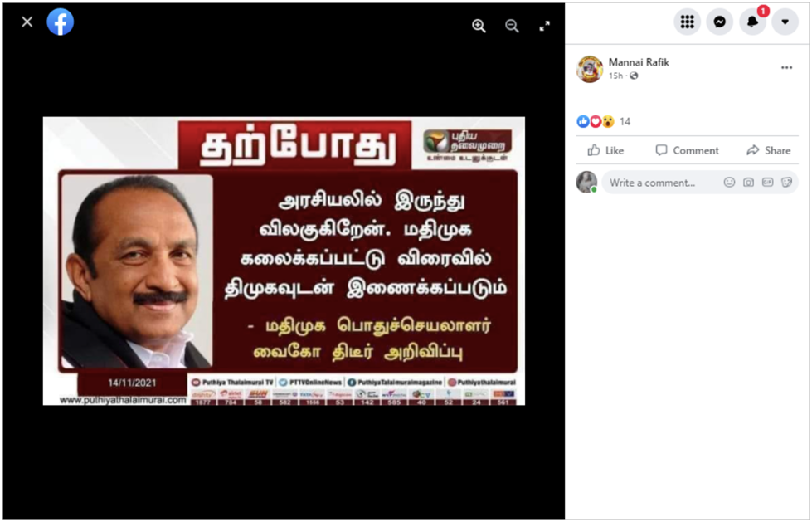This screenshot has width=812, height=522.
Task: Open the post options three-dot menu
Action: pyautogui.click(x=786, y=68)
